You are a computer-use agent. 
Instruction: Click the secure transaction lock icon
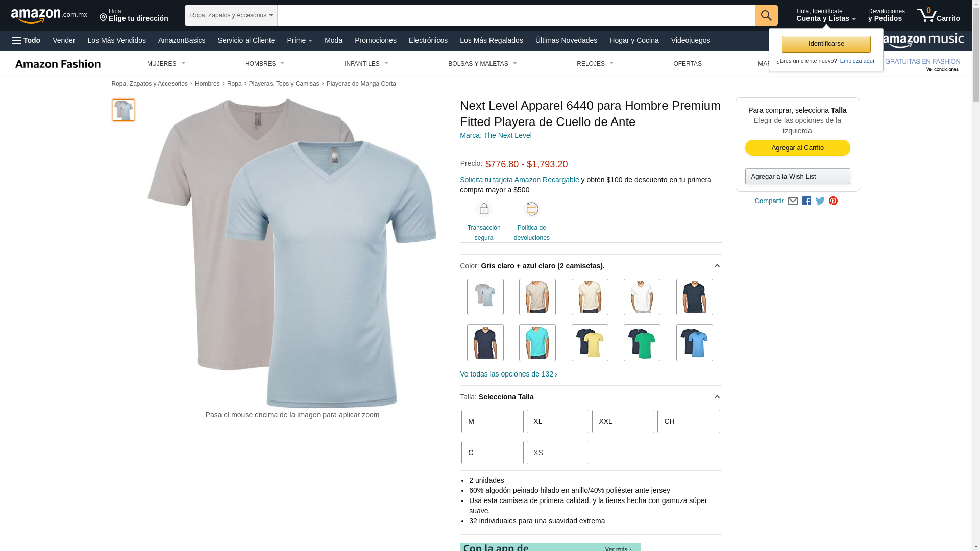click(x=484, y=209)
